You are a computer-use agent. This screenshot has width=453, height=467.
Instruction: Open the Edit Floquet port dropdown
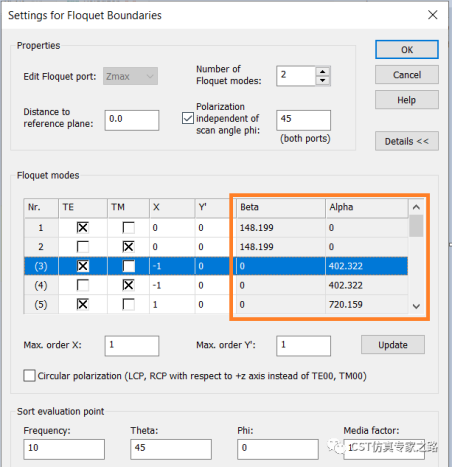point(130,76)
